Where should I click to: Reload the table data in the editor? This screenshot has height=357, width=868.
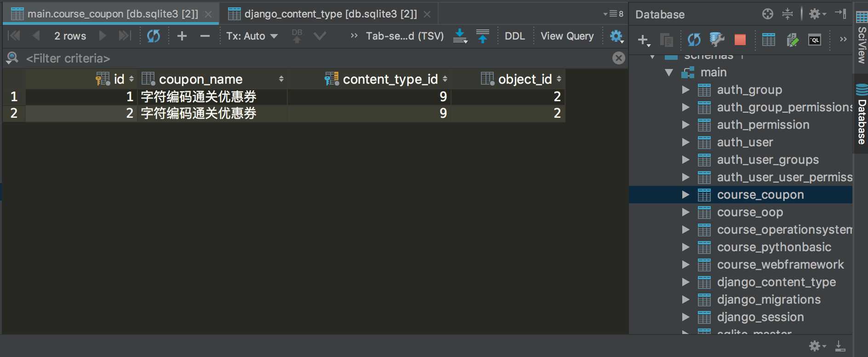click(154, 36)
